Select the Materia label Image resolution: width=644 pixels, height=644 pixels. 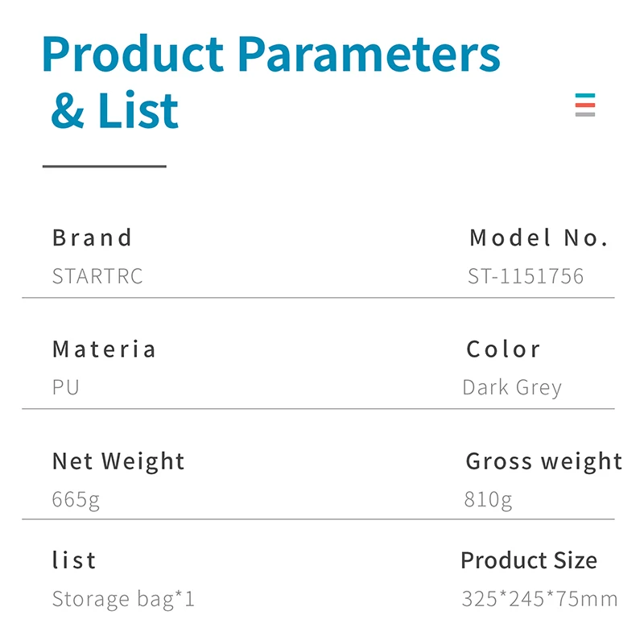(x=104, y=349)
